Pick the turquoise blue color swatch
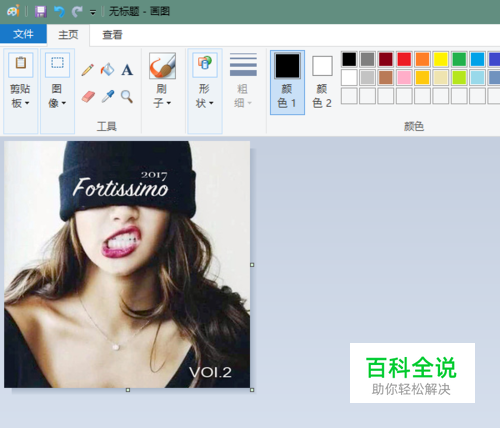 pyautogui.click(x=478, y=59)
